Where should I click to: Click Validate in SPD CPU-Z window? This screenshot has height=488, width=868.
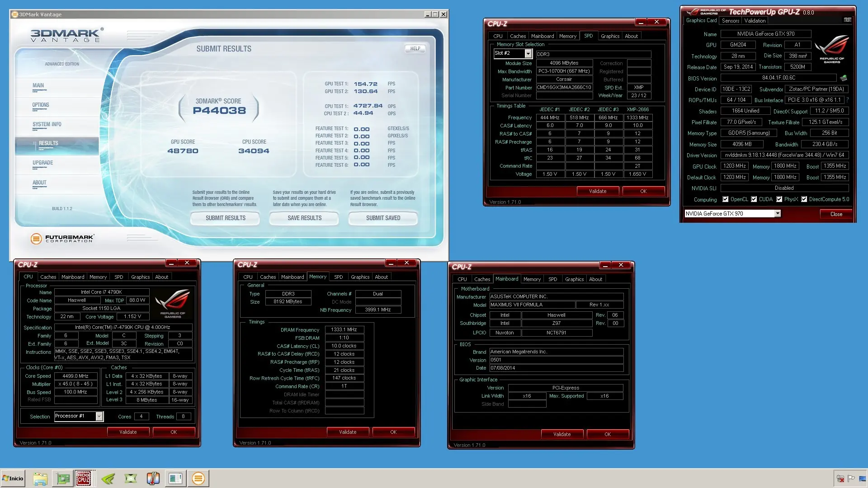click(x=598, y=191)
